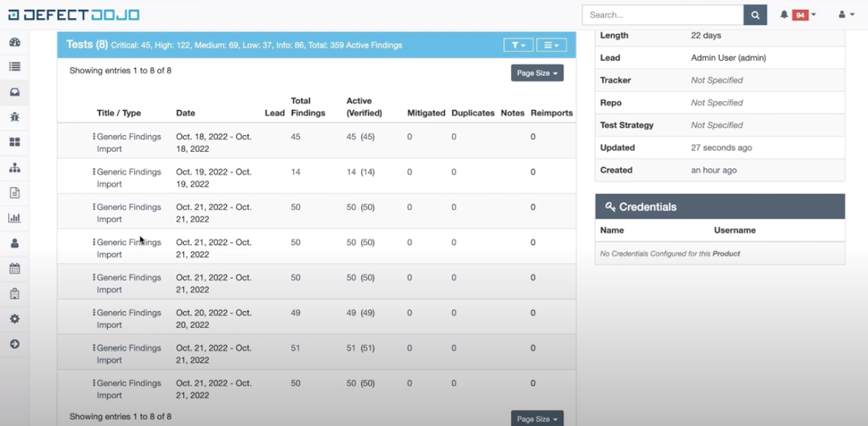
Task: Open the three-dot menu of the Oct. 20 test
Action: [x=94, y=313]
